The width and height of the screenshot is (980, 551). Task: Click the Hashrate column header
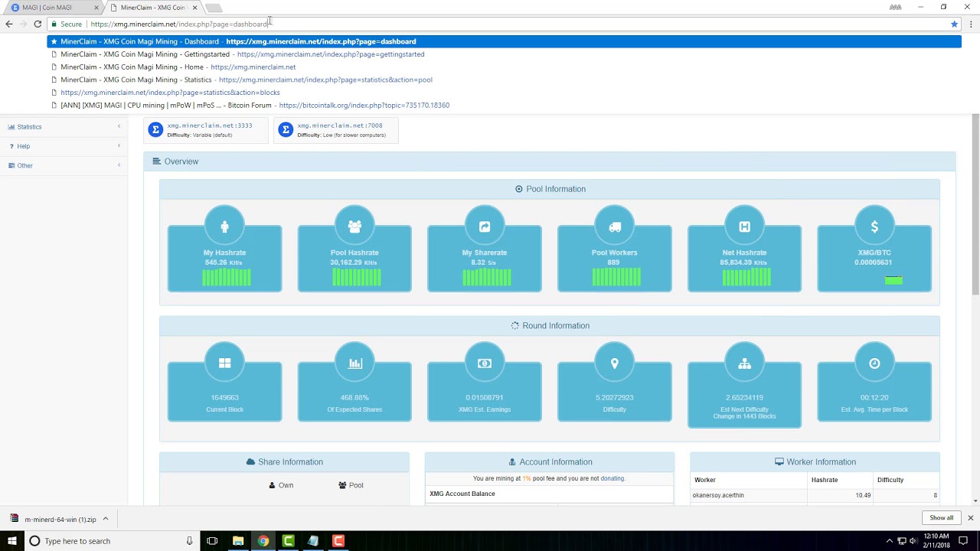pyautogui.click(x=825, y=480)
